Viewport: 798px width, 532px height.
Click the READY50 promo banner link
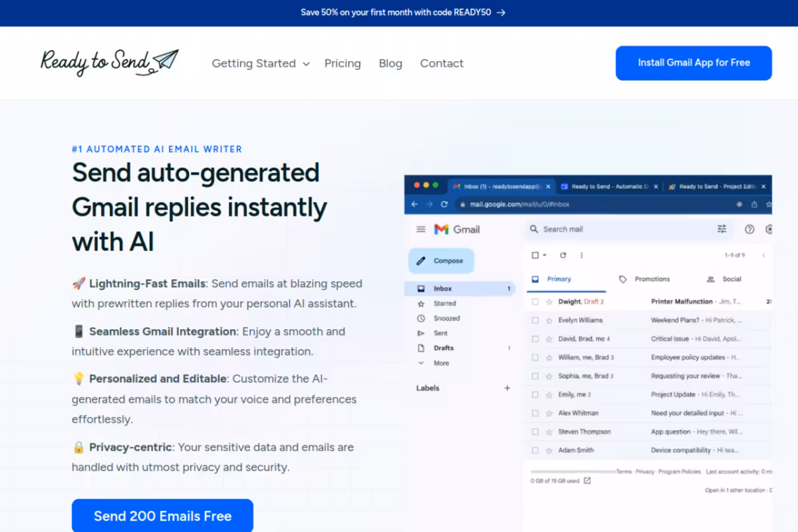(x=403, y=12)
